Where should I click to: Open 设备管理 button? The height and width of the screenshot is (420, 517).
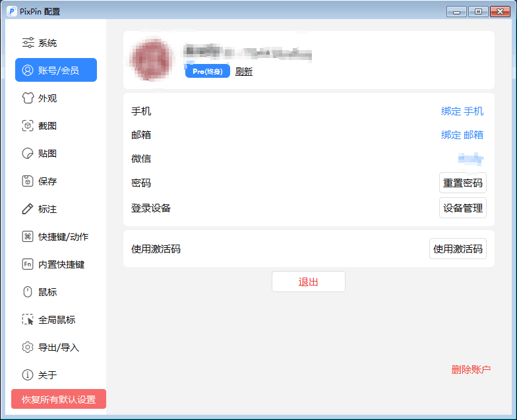463,208
